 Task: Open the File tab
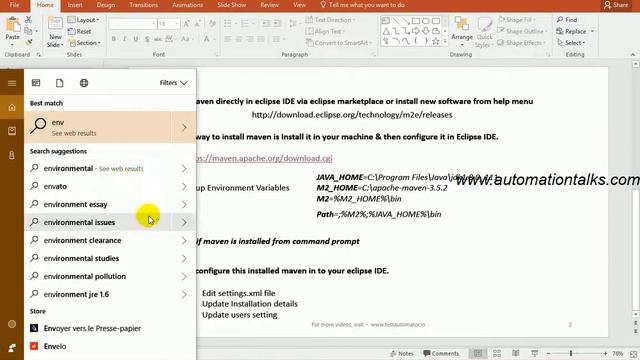14,5
